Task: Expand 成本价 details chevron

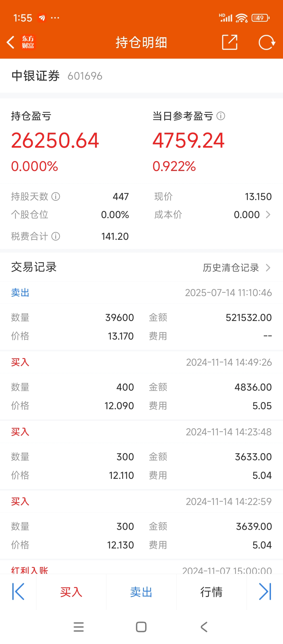Action: coord(268,215)
